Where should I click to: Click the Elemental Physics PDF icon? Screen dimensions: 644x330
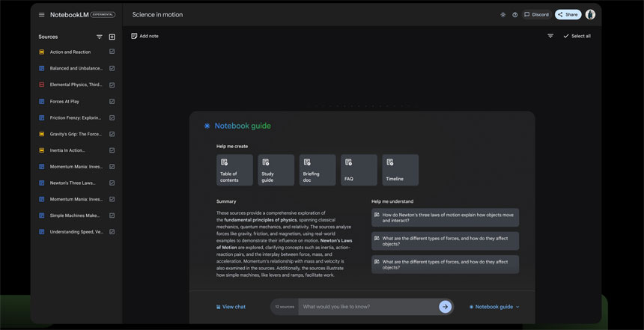pos(41,85)
